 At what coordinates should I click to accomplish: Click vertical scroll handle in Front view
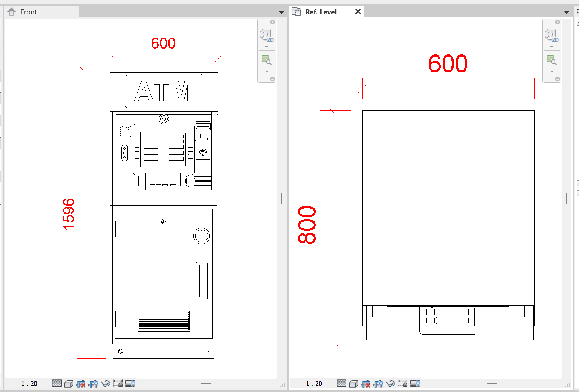pyautogui.click(x=281, y=199)
